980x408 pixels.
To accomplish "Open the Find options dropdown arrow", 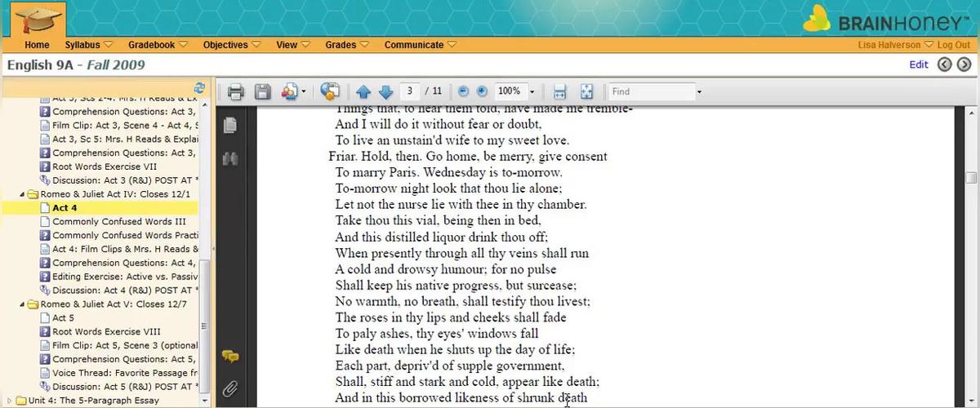I will point(699,91).
